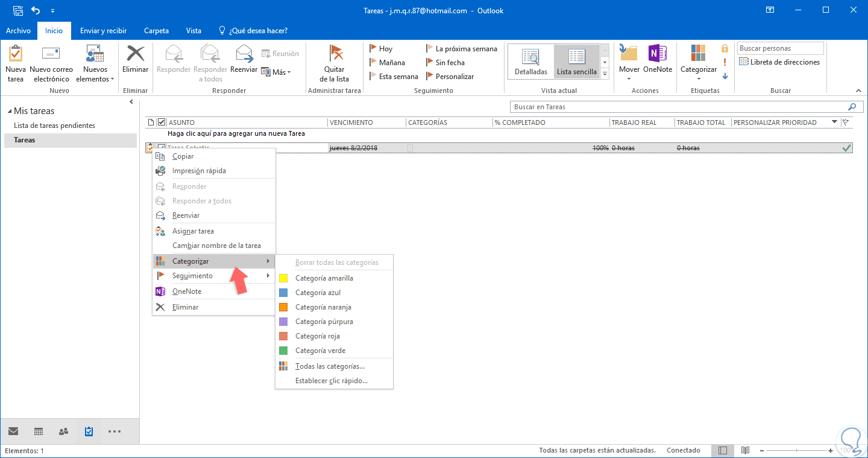This screenshot has width=868, height=458.
Task: Select Cambiar nombre de la tarea
Action: click(214, 246)
